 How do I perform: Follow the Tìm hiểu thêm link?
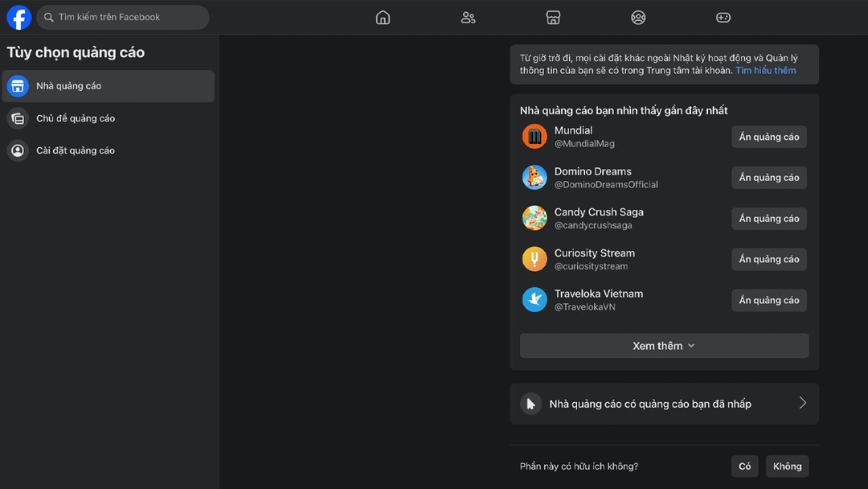pyautogui.click(x=765, y=71)
